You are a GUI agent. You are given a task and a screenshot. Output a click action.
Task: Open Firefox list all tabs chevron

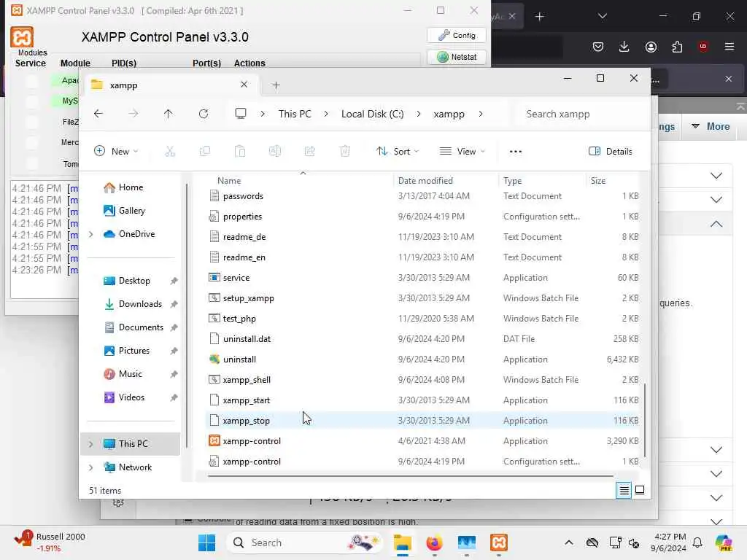coord(602,16)
